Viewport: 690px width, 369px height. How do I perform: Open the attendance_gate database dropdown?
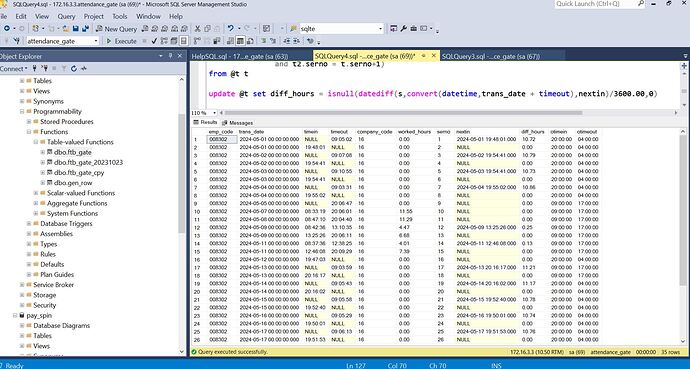[96, 41]
